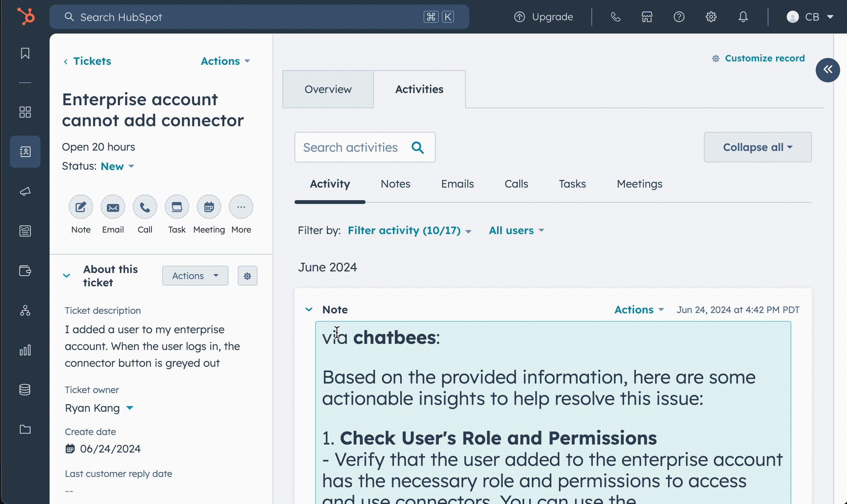Click the Note action icon
Screen dimensions: 847x504
[81, 207]
